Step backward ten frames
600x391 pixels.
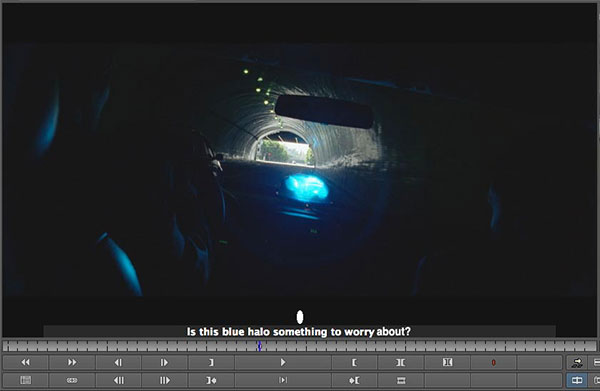point(118,380)
